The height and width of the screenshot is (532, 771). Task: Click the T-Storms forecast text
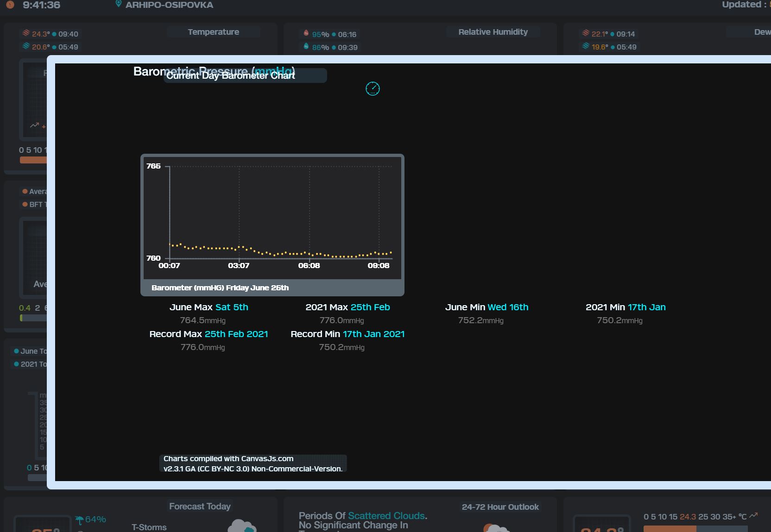pyautogui.click(x=149, y=527)
